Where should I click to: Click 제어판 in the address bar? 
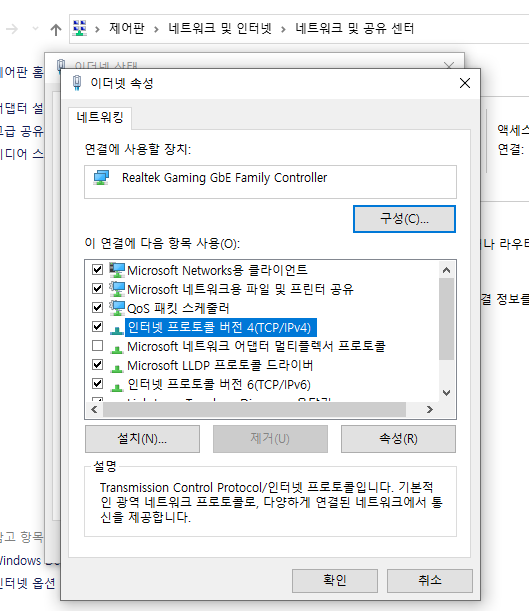point(127,28)
